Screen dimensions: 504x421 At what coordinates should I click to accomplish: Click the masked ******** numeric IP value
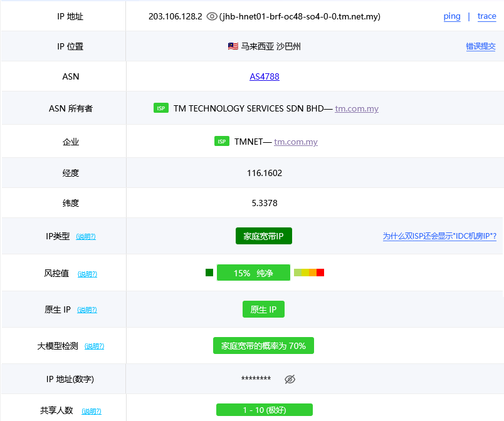tap(256, 378)
